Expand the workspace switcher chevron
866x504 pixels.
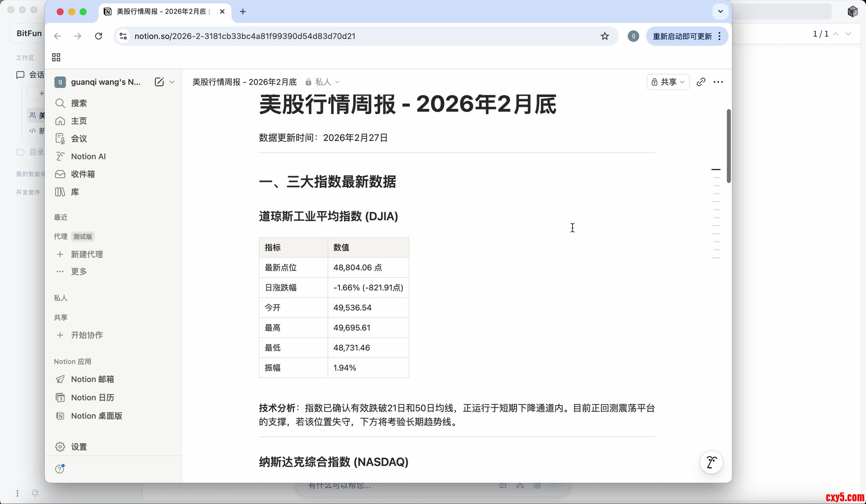[172, 82]
